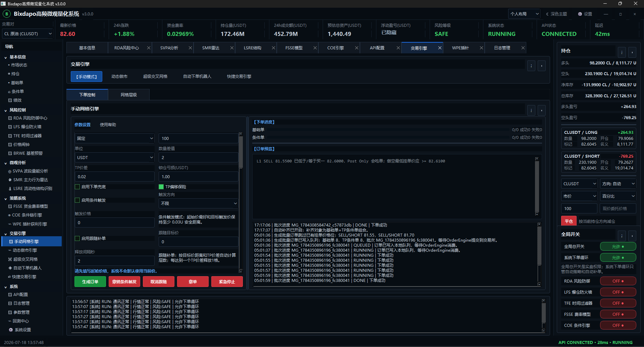This screenshot has height=347, width=644.
Task: Open the 持仓 panel options menu icon
Action: pos(622,52)
